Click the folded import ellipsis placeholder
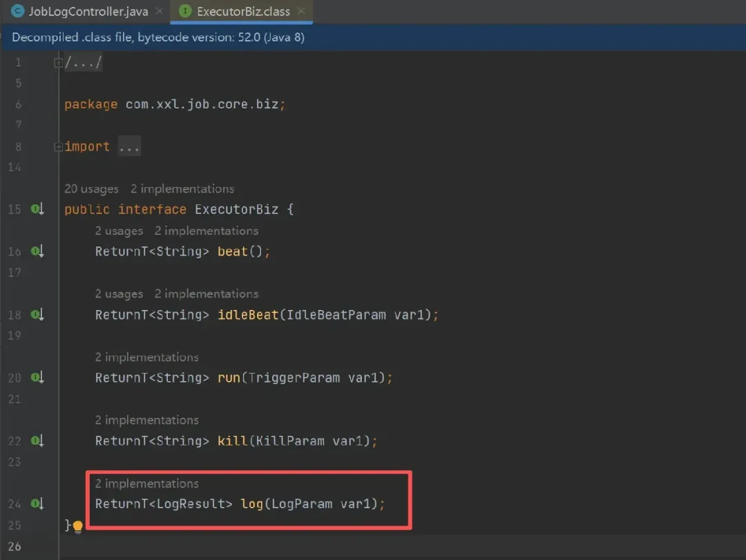 (x=129, y=146)
